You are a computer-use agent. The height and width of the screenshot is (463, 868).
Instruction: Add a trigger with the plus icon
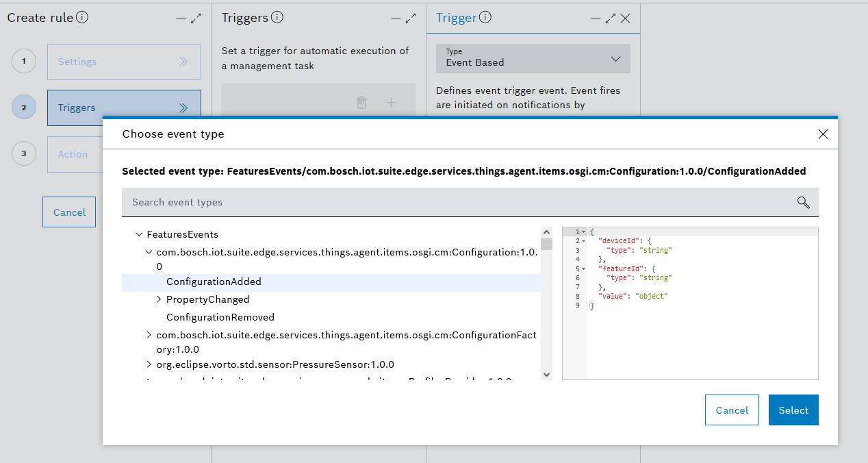pyautogui.click(x=391, y=103)
